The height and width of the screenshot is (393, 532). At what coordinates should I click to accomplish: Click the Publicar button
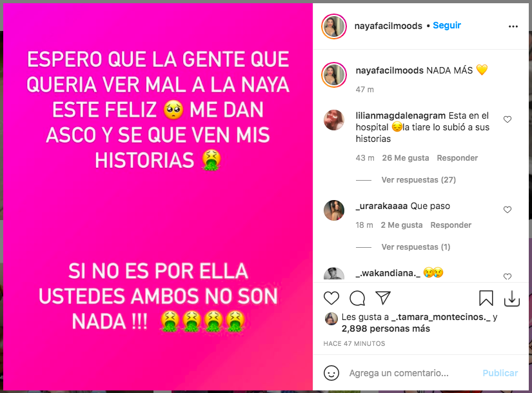tap(500, 373)
